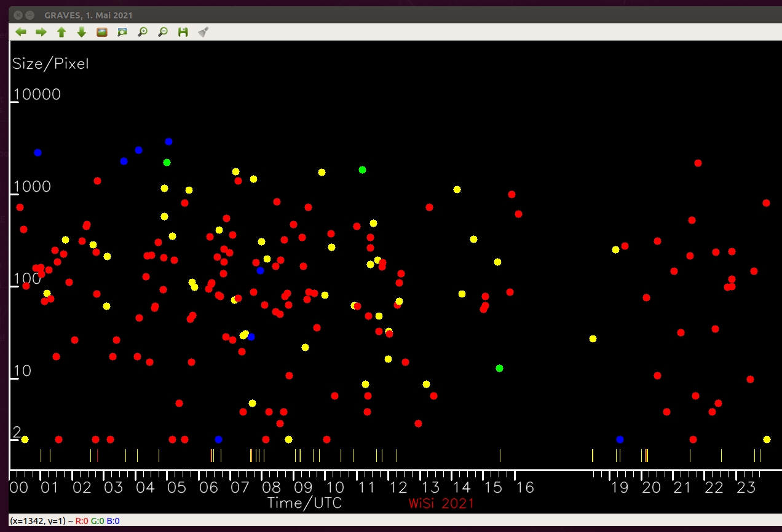
Task: Click the green data point near hour 15
Action: pyautogui.click(x=499, y=368)
